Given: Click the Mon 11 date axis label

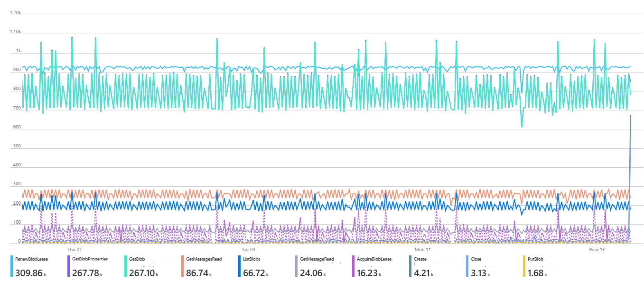Looking at the screenshot, I should 422,249.
